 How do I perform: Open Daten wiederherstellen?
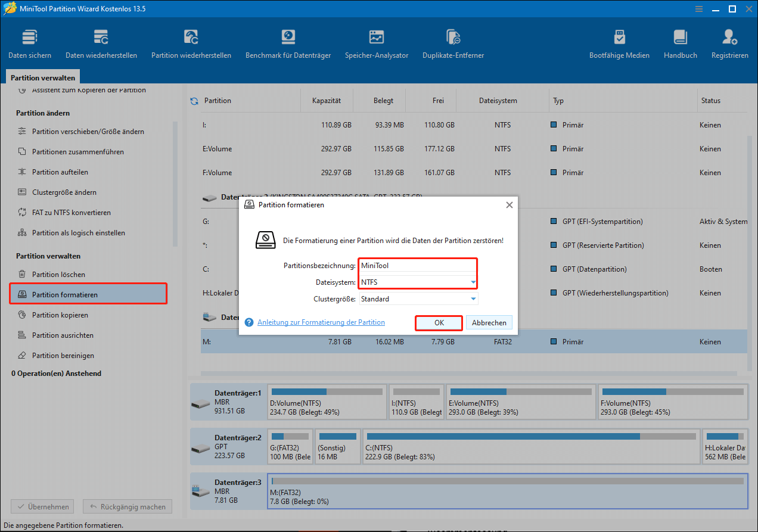pyautogui.click(x=101, y=42)
